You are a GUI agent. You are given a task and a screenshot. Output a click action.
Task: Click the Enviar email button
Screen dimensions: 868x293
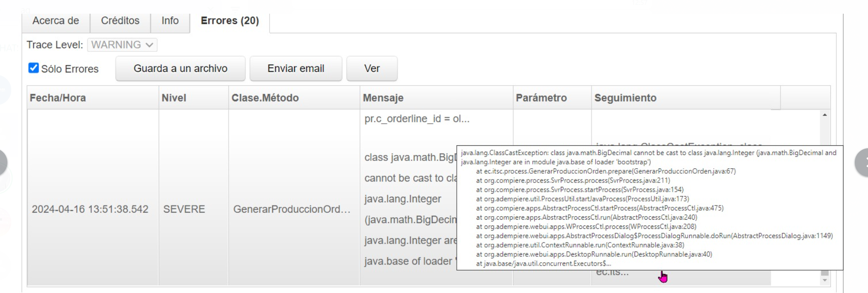[296, 68]
